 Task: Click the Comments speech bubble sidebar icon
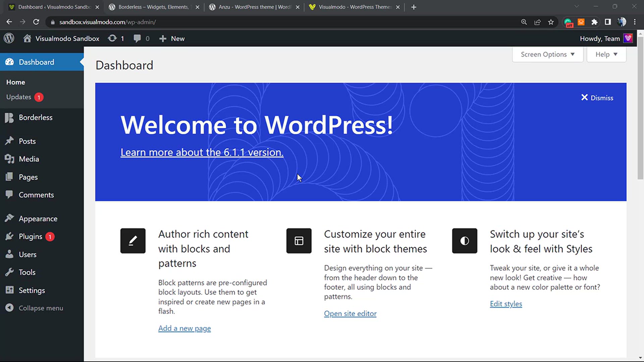pos(9,195)
